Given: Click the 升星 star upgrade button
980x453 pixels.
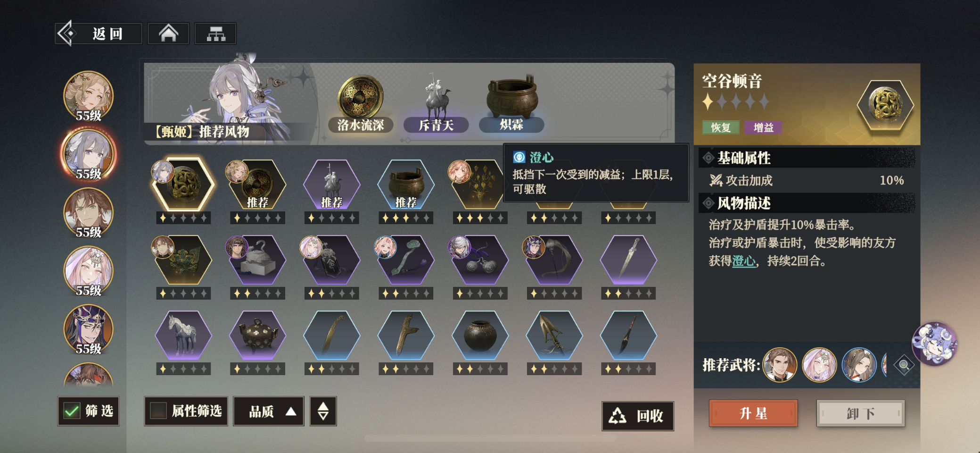Looking at the screenshot, I should 753,413.
